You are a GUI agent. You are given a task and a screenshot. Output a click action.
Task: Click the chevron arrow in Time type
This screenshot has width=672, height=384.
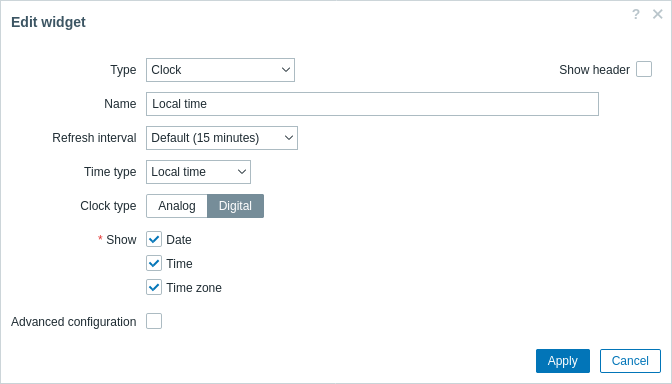coord(242,172)
